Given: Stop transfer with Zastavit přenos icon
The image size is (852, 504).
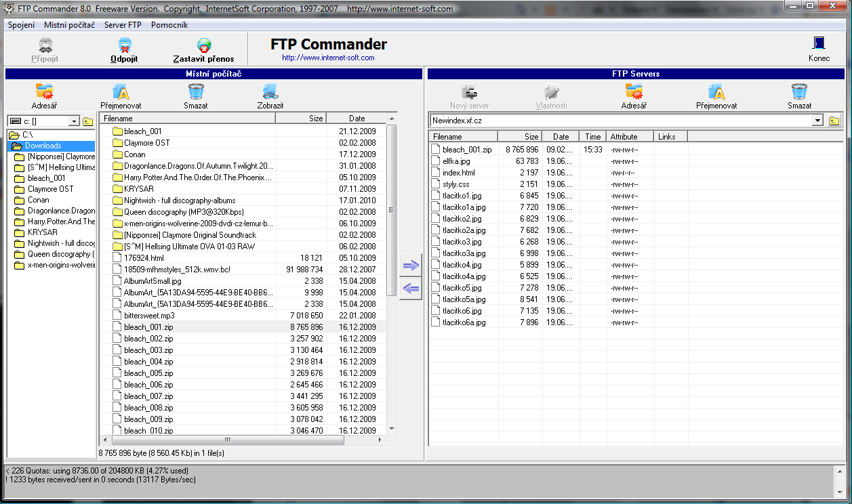Looking at the screenshot, I should click(203, 46).
